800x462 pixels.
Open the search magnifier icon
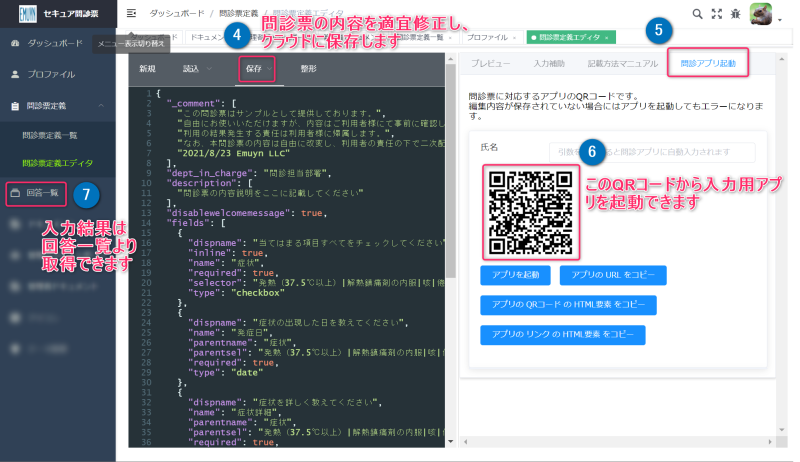pos(697,14)
